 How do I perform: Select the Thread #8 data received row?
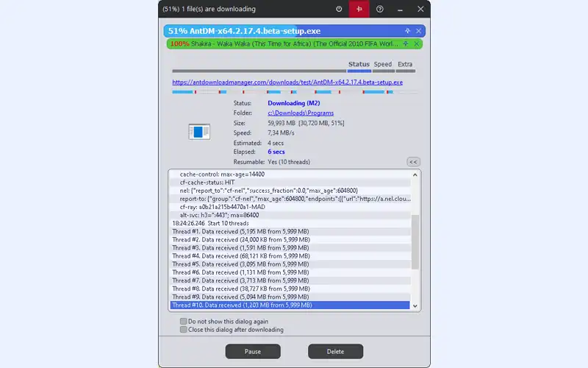290,289
